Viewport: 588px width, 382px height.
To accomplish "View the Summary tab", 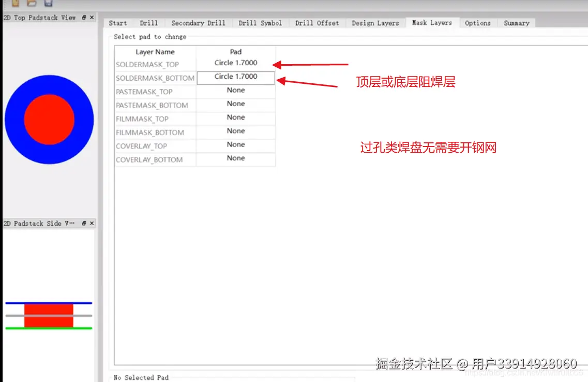I will click(517, 23).
